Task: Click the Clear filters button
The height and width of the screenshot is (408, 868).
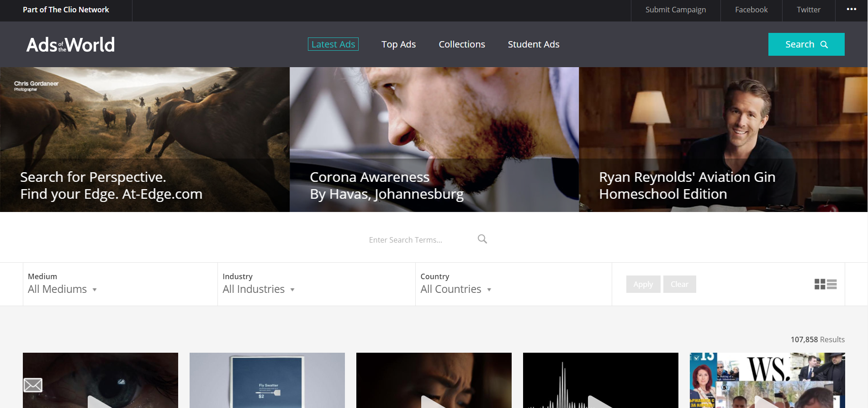Action: point(679,284)
